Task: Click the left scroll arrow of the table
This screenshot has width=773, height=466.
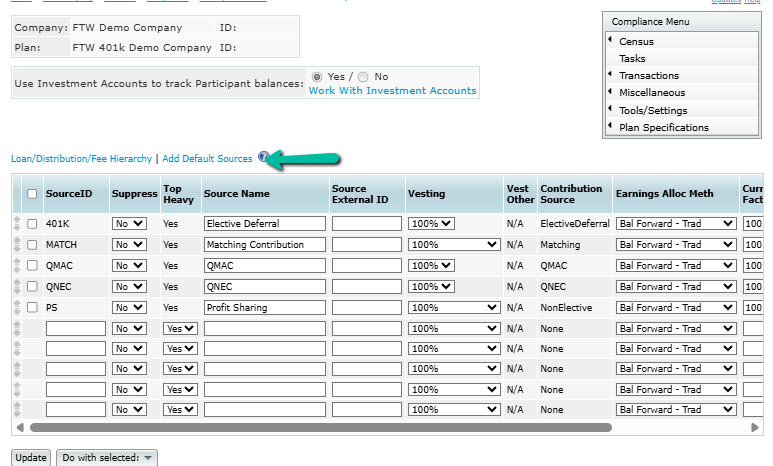Action: point(20,428)
